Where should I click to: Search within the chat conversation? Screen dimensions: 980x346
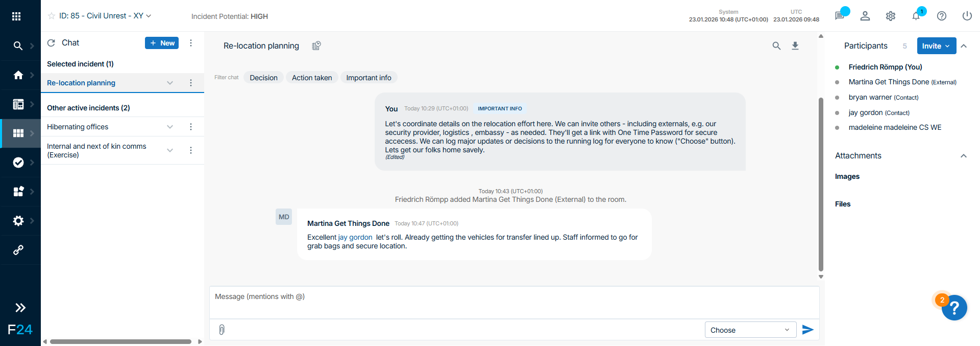776,46
